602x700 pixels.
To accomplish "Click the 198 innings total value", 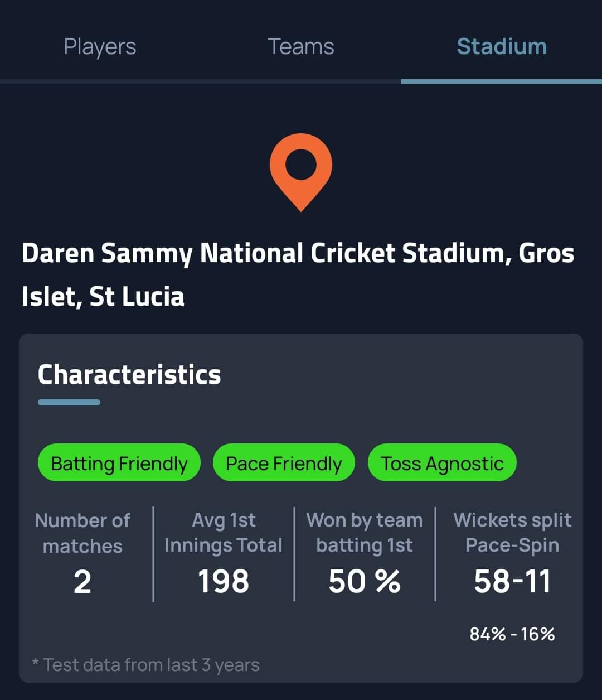I will pyautogui.click(x=224, y=582).
